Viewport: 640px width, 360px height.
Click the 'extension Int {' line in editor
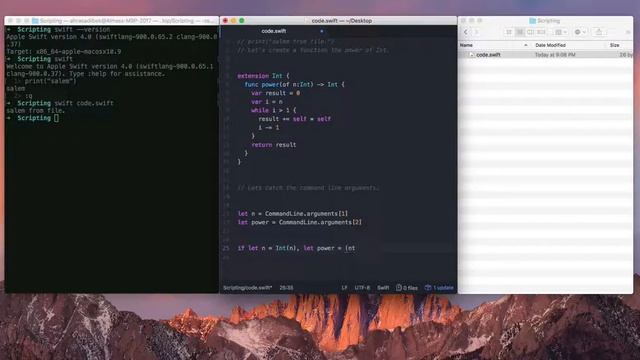(263, 76)
